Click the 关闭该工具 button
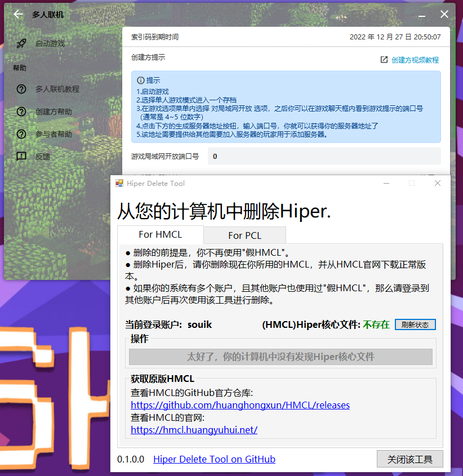Screen dimensions: 463x476 [x=409, y=459]
